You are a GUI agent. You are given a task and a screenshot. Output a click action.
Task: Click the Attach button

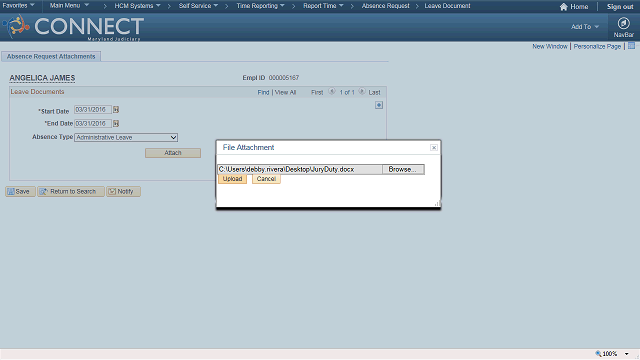[x=173, y=153]
